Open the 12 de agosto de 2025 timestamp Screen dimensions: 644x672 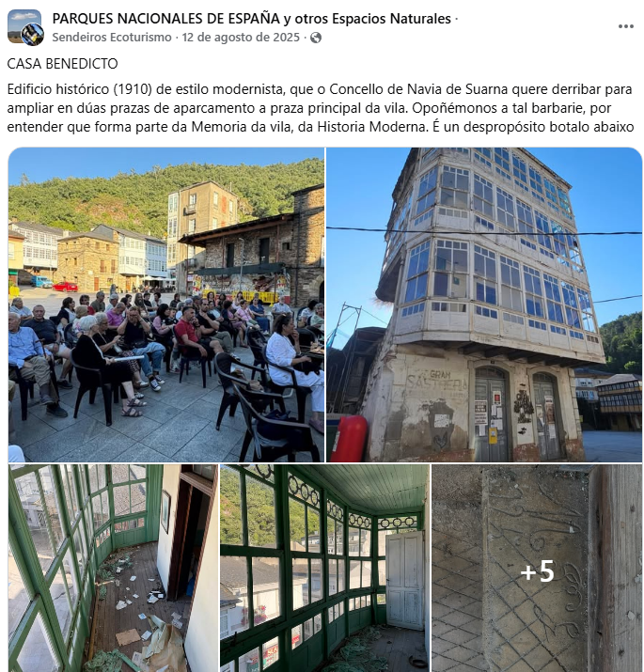241,38
